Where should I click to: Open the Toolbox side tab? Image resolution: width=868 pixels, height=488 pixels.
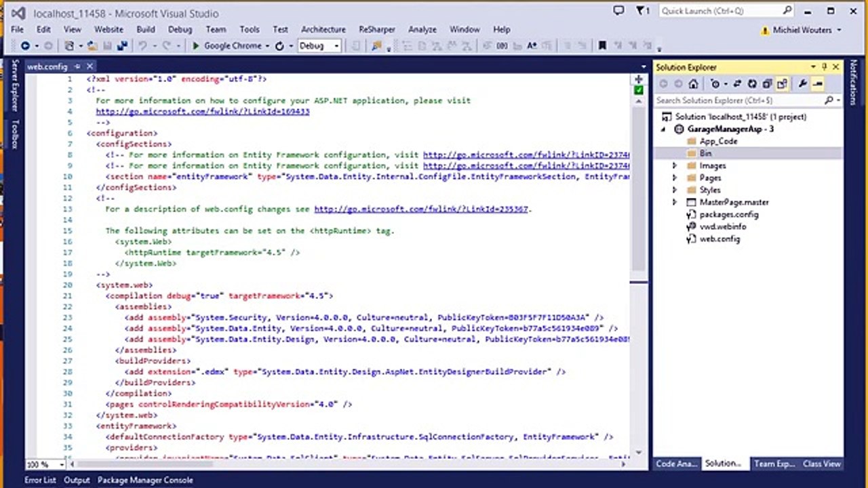tap(15, 134)
